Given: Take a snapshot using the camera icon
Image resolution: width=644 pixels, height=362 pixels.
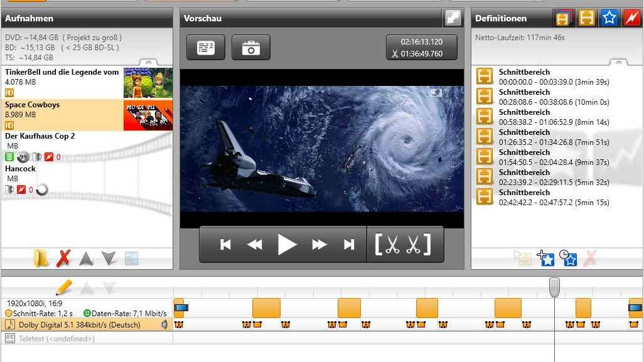Looking at the screenshot, I should click(x=250, y=47).
